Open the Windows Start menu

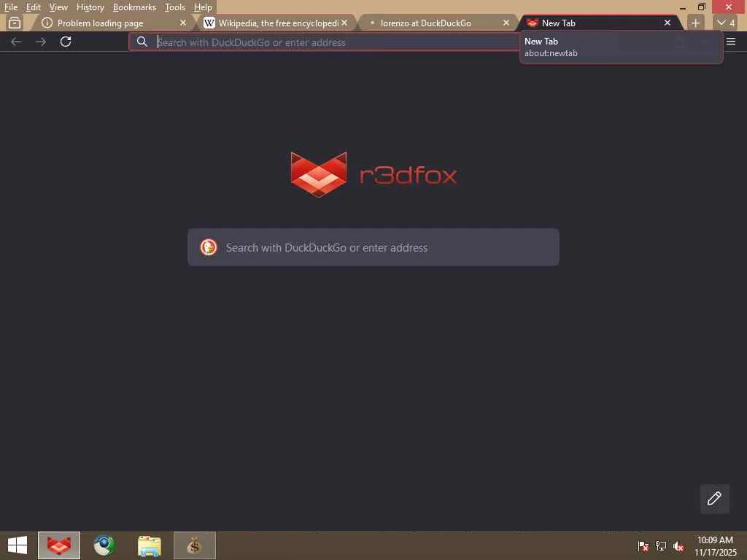point(18,545)
